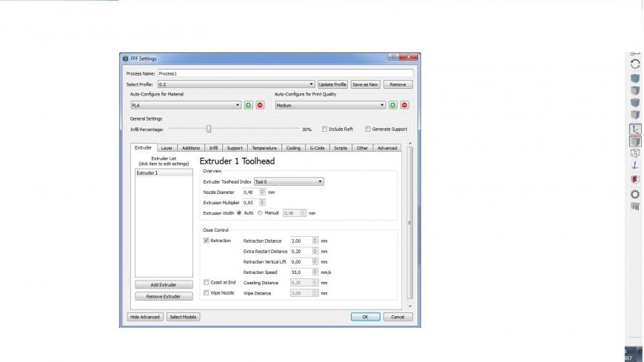Image resolution: width=644 pixels, height=362 pixels.
Task: Click the Process Name input field
Action: coord(286,73)
